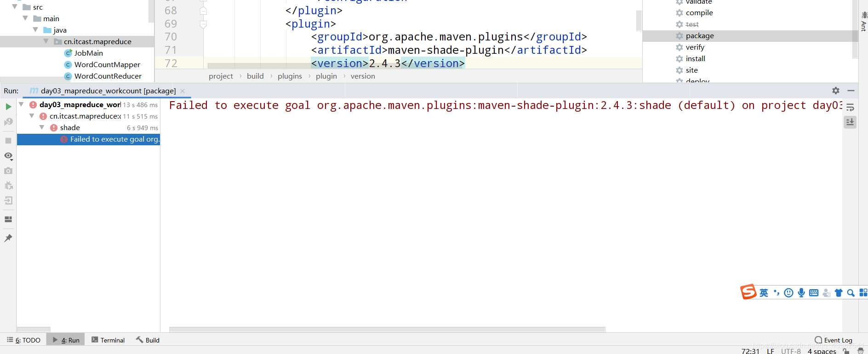
Task: Toggle the read-only lock icon in status bar
Action: (846, 351)
